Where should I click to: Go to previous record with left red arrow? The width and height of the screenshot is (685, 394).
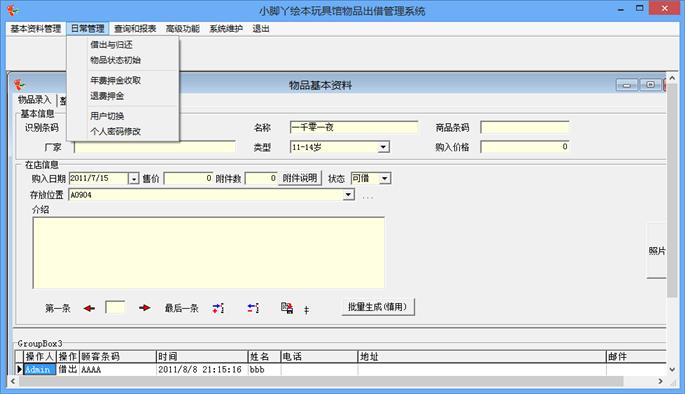(89, 308)
